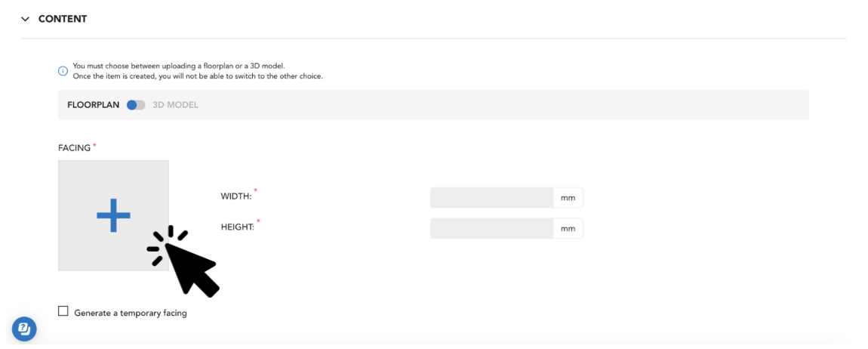Click the CONTENT section heading

pyautogui.click(x=63, y=19)
